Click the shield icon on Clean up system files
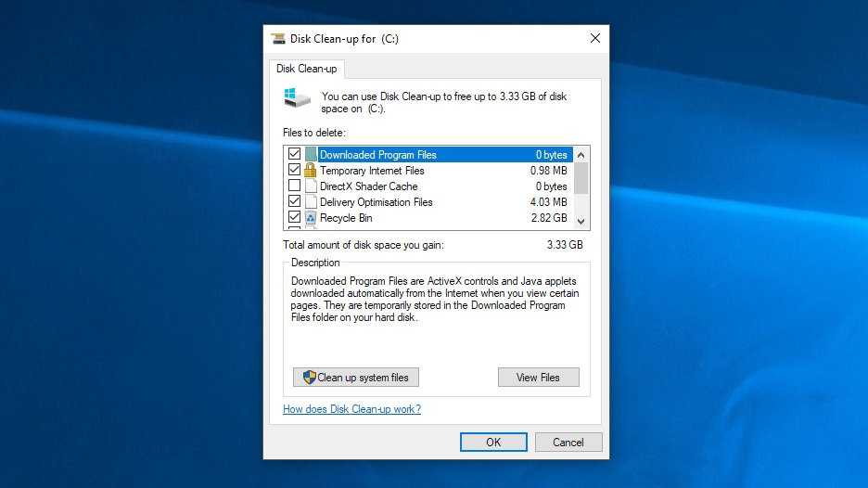Image resolution: width=868 pixels, height=488 pixels. point(309,378)
